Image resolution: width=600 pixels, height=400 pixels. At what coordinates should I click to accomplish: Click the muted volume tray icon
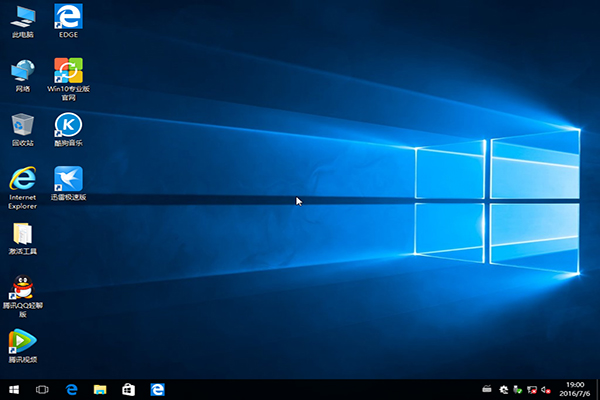pos(547,388)
